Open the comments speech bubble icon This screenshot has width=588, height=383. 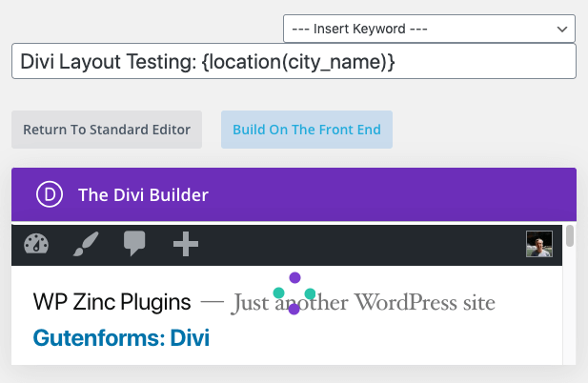point(134,244)
